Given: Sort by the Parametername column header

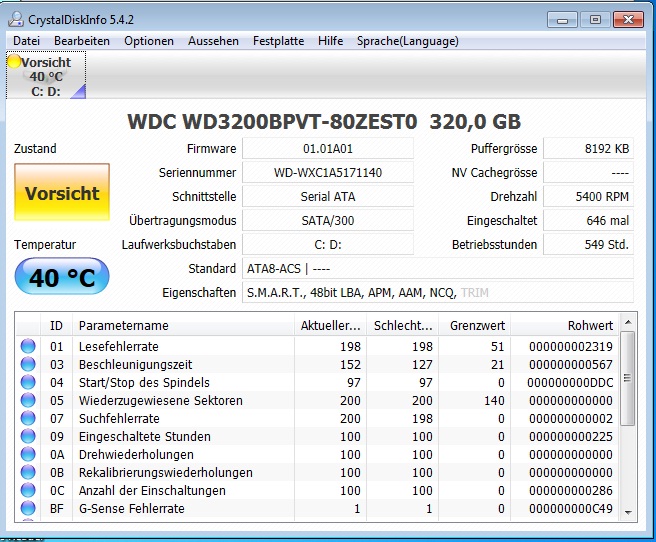Looking at the screenshot, I should (183, 325).
